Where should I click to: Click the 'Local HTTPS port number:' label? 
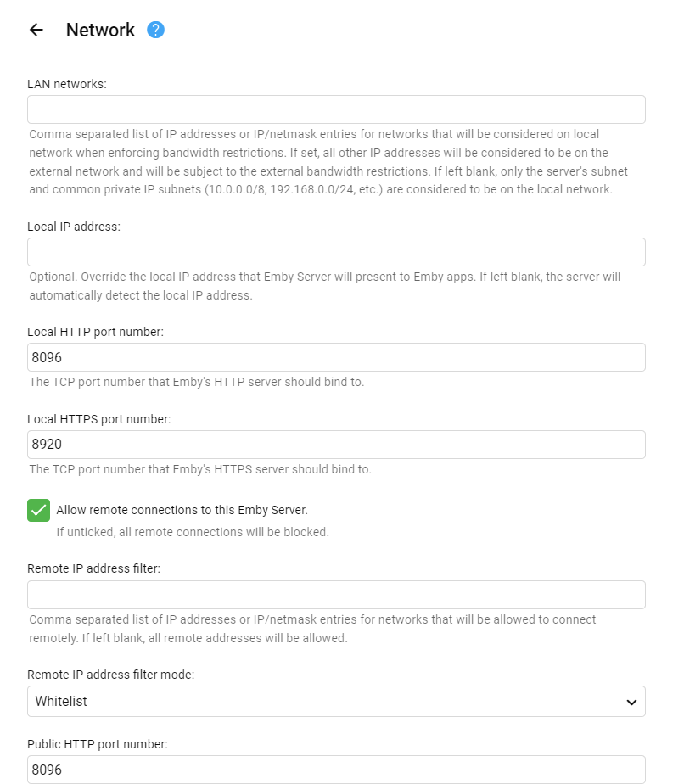[98, 419]
